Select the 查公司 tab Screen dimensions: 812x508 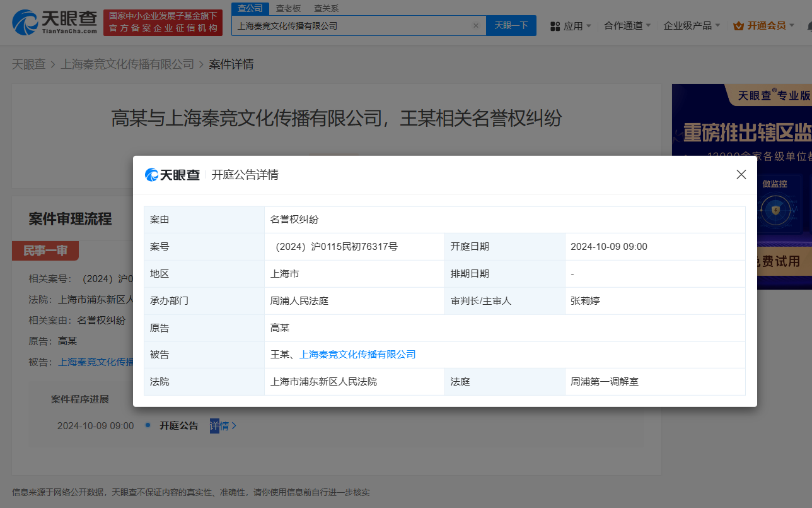(250, 8)
